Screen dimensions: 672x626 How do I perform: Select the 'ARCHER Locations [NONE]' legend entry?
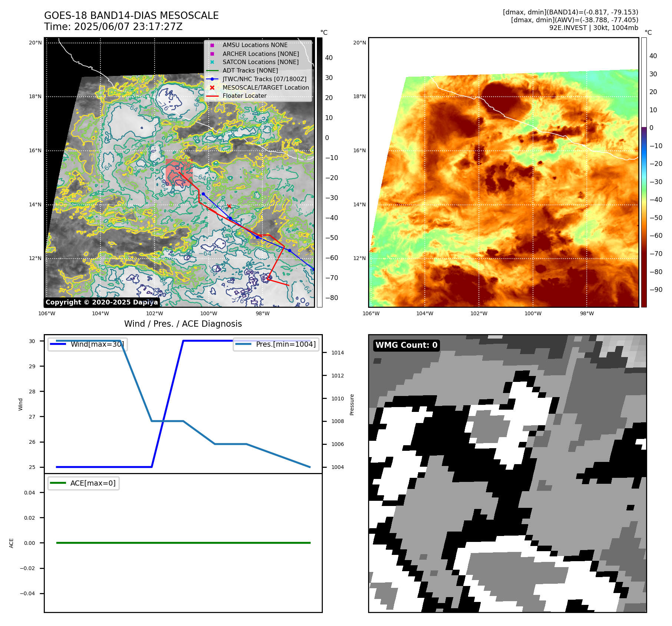pyautogui.click(x=261, y=54)
